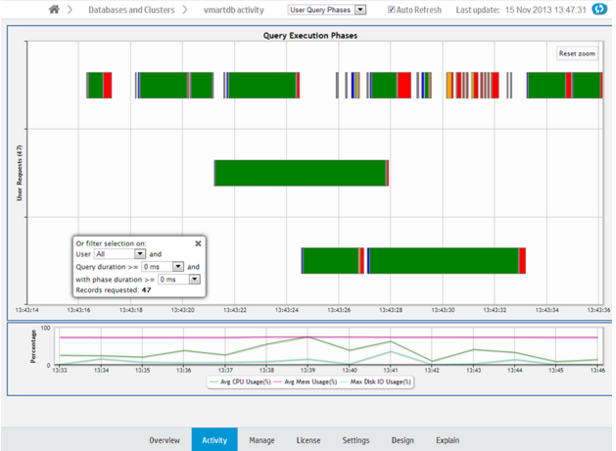Open the License tab
The height and width of the screenshot is (451, 616).
[308, 440]
